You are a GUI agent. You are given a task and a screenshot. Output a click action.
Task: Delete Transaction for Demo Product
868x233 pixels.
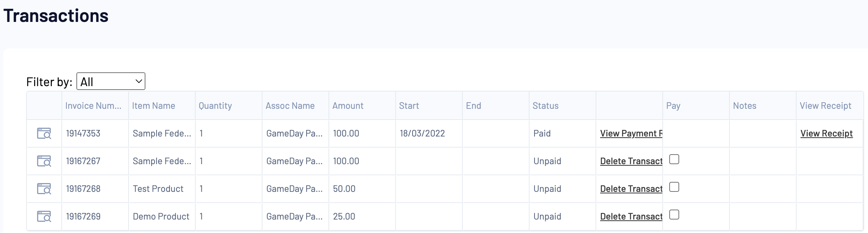(x=631, y=216)
